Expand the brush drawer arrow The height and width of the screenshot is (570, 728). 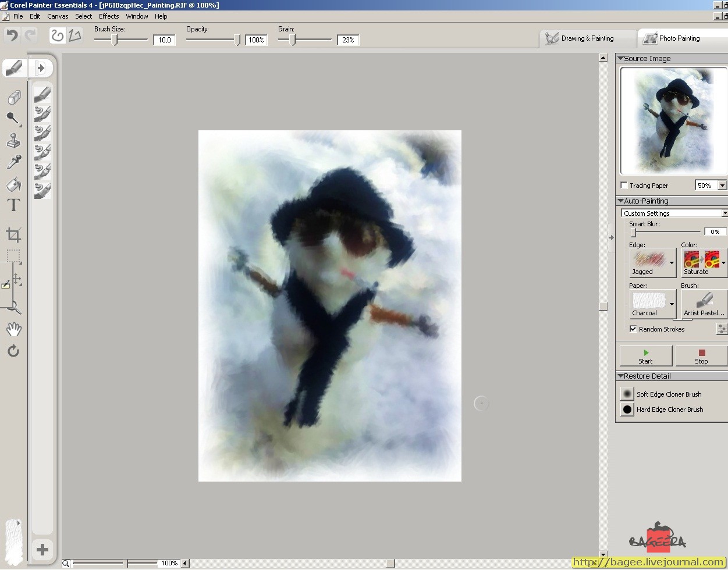click(x=41, y=67)
